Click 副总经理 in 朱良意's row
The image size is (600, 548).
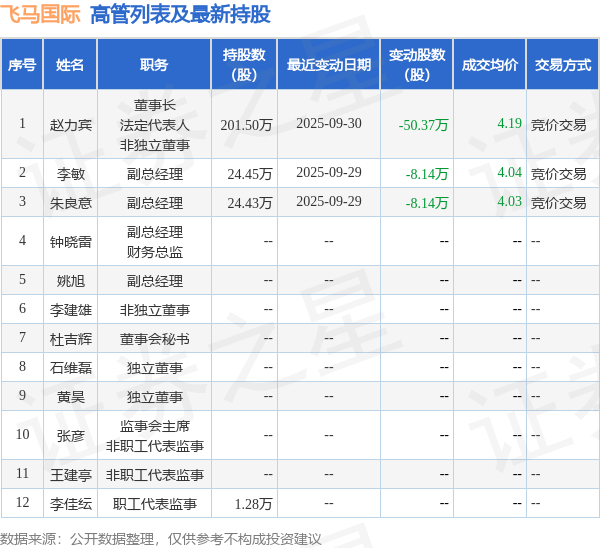pos(155,203)
